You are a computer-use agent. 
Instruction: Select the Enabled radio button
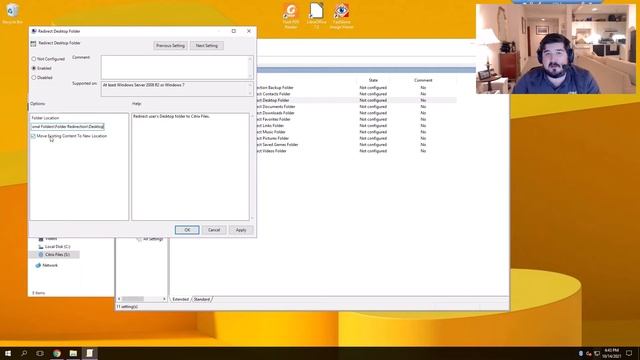34,68
